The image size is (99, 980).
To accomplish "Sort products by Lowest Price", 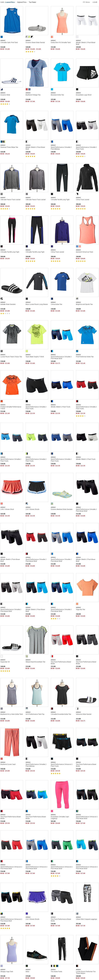I will click(x=10, y=2).
